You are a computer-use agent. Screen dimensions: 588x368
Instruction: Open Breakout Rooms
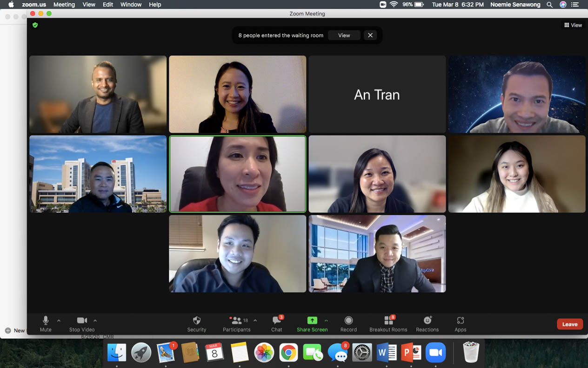388,320
